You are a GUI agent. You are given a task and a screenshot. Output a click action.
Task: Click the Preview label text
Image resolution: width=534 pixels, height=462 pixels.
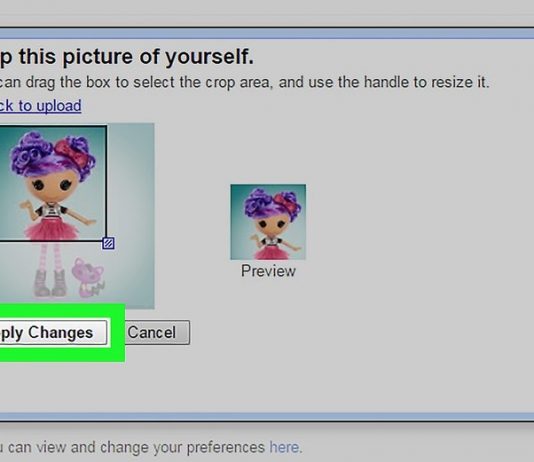[268, 271]
